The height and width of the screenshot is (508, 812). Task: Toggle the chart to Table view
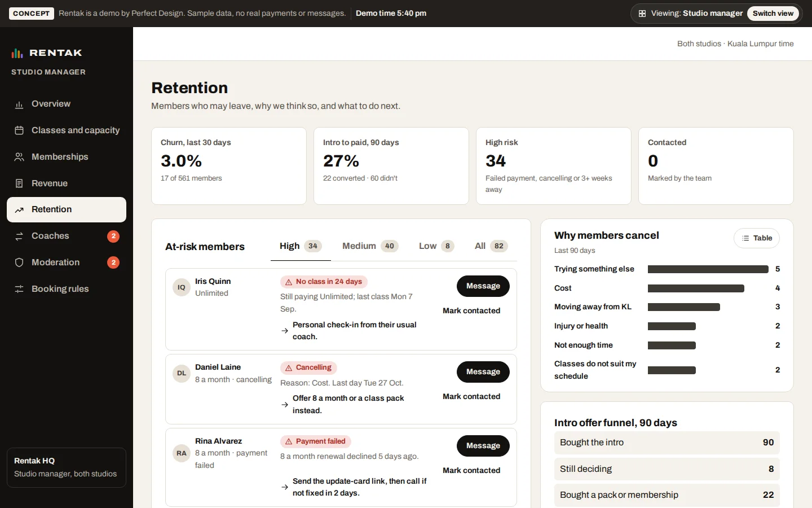[757, 238]
